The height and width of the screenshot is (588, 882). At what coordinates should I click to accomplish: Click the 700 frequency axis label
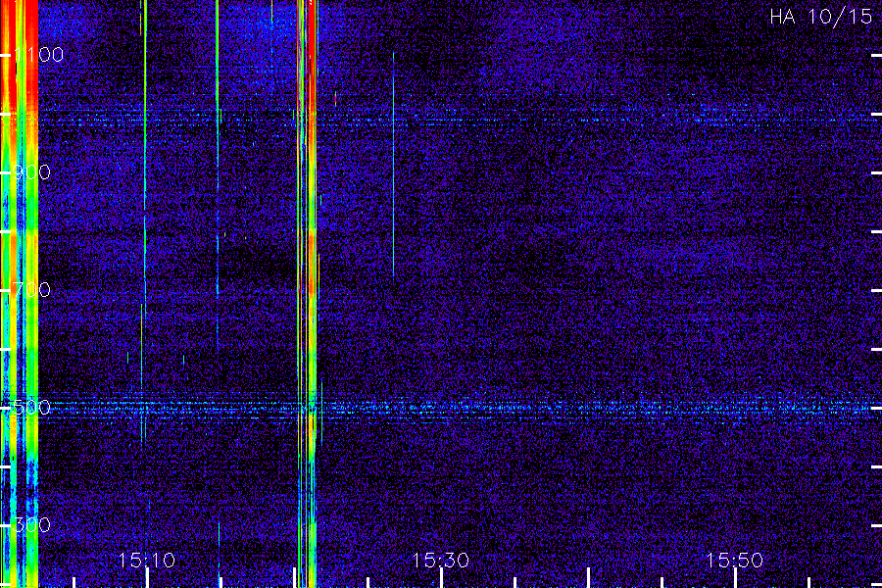point(31,290)
